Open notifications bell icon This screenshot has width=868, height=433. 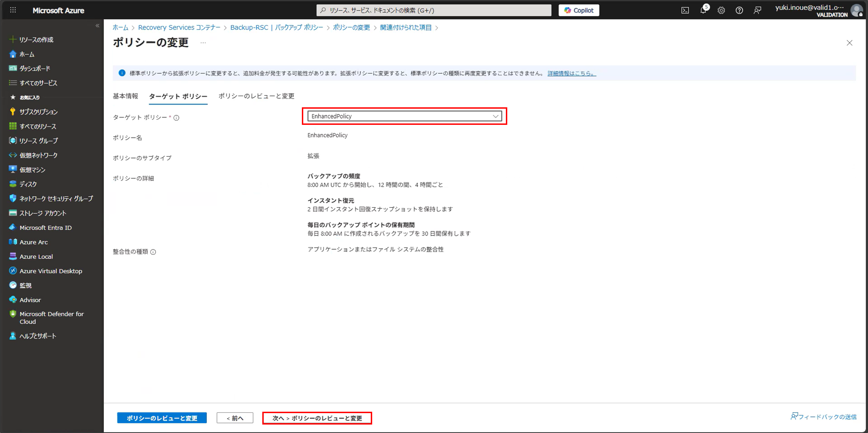click(703, 10)
